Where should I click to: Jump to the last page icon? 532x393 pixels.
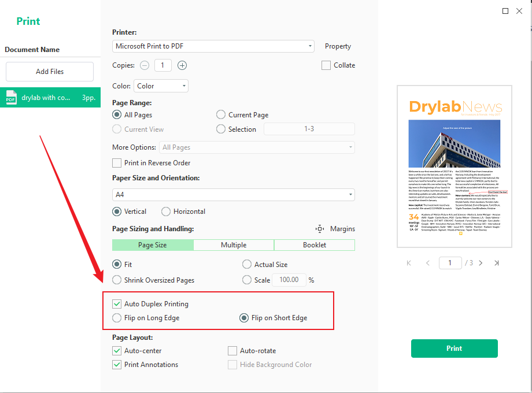[497, 262]
